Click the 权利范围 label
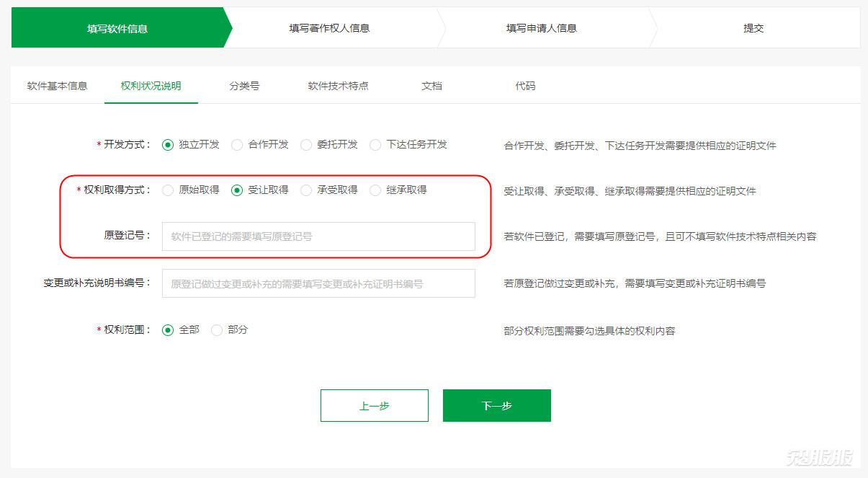The width and height of the screenshot is (868, 478). 125,329
